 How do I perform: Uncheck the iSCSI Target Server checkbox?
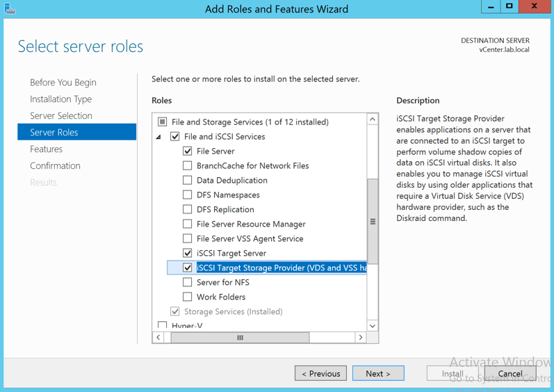[187, 253]
